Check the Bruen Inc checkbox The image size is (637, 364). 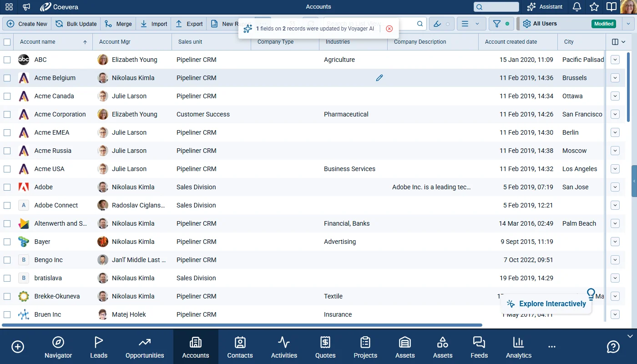click(x=7, y=314)
